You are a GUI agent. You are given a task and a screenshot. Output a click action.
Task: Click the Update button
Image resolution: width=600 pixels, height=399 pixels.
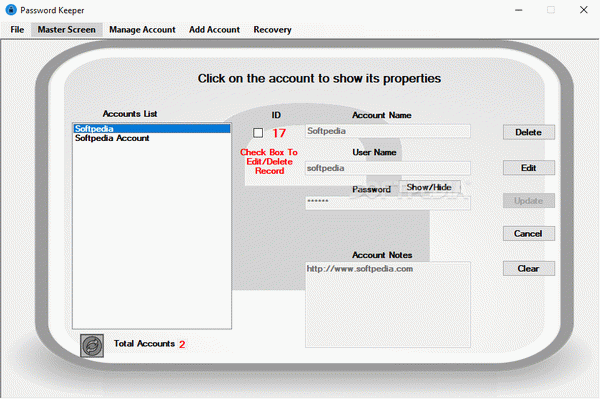[528, 201]
